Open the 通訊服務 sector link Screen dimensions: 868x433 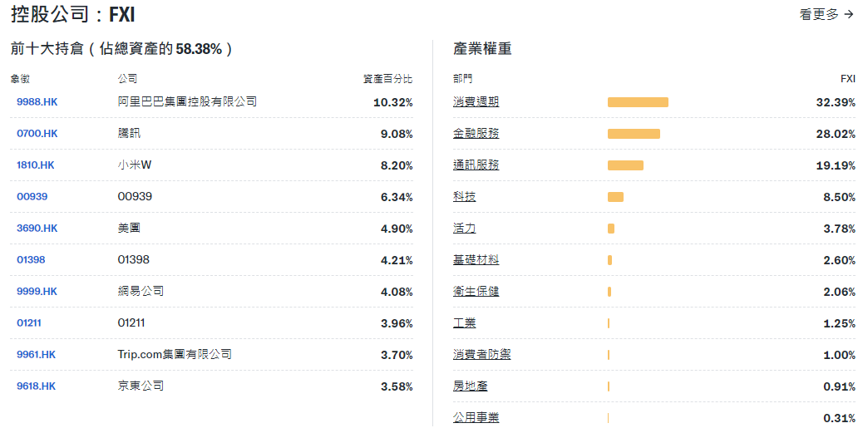[476, 165]
